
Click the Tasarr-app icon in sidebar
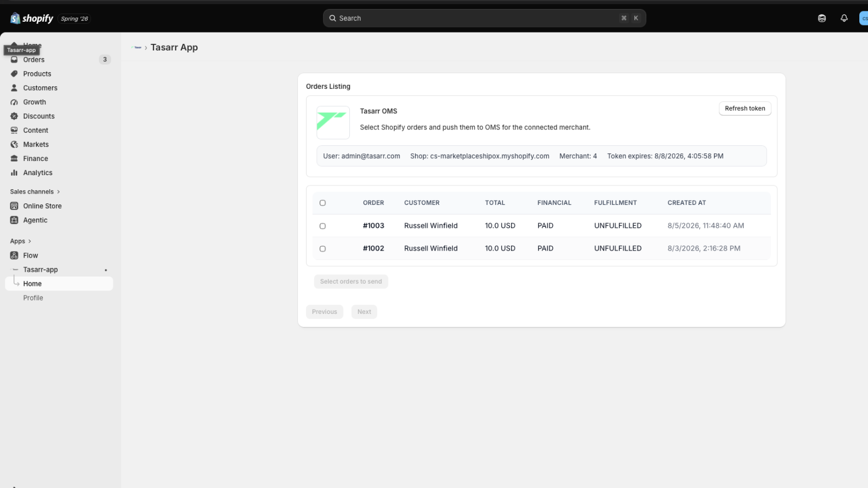click(x=15, y=269)
